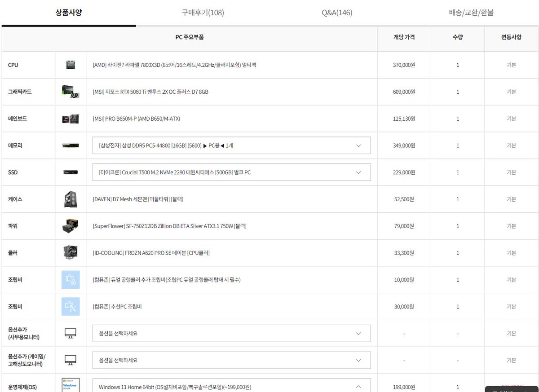Open the office monitor option dropdown
Image resolution: width=539 pixels, height=392 pixels.
232,334
